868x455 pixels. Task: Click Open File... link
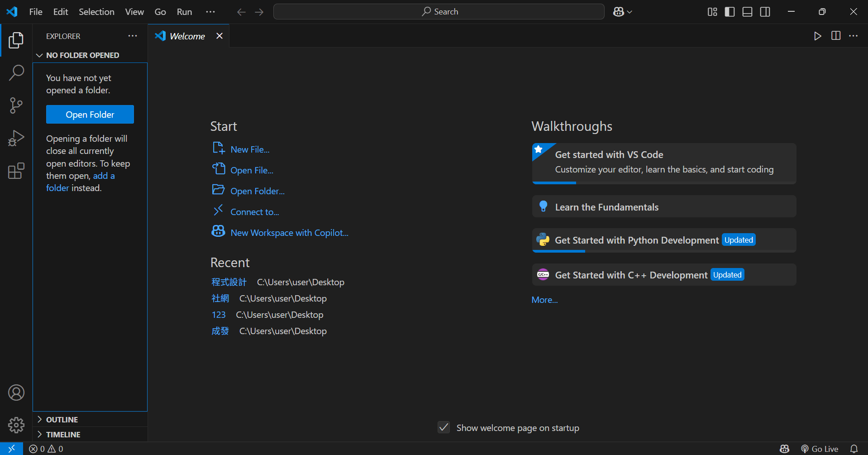(252, 170)
